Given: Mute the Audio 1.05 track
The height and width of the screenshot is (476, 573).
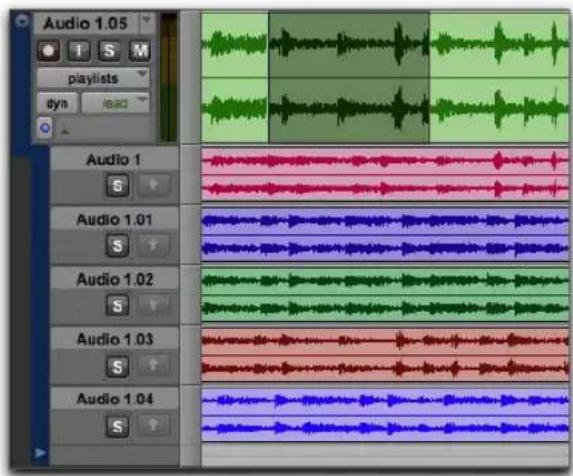Looking at the screenshot, I should (x=140, y=50).
